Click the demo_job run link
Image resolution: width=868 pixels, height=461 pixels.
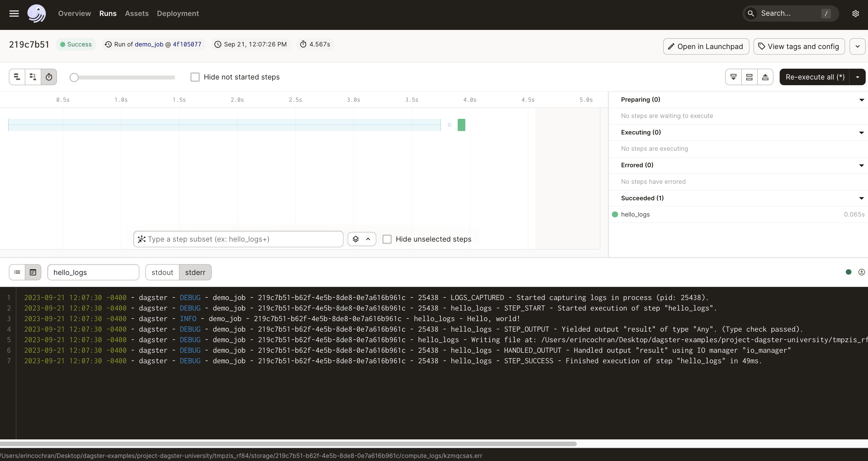pyautogui.click(x=149, y=44)
